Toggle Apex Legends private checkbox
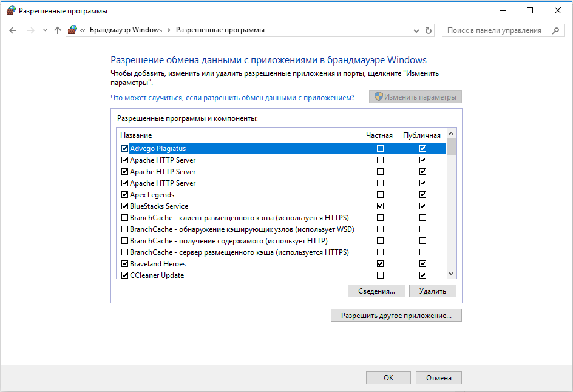This screenshot has height=392, width=573. point(380,194)
